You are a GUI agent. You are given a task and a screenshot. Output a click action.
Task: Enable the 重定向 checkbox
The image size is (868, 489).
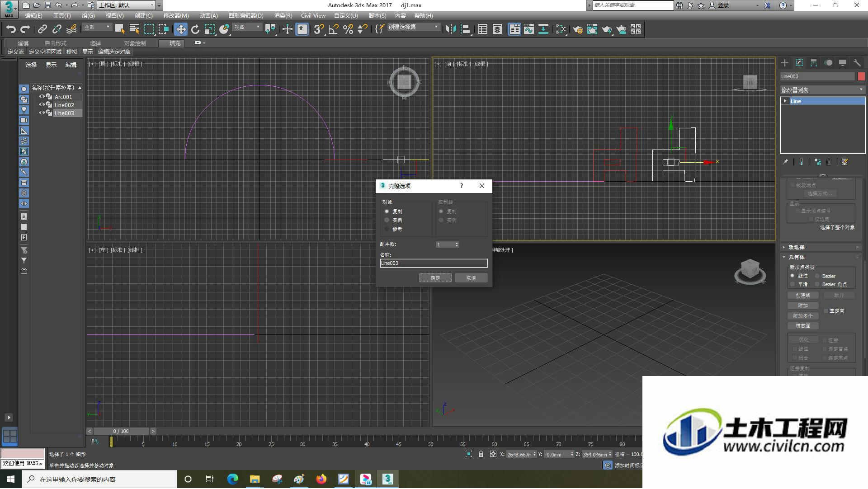tap(826, 311)
